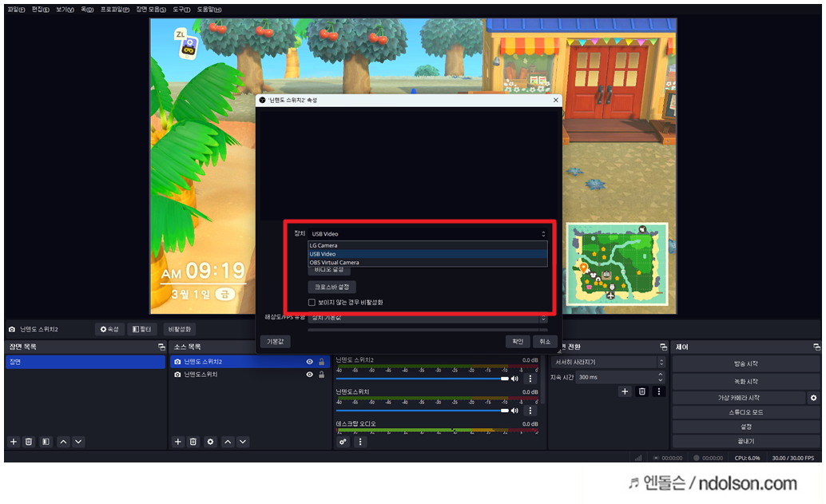Click 끝내기 to exit OBS
The height and width of the screenshot is (504, 826).
coord(746,442)
